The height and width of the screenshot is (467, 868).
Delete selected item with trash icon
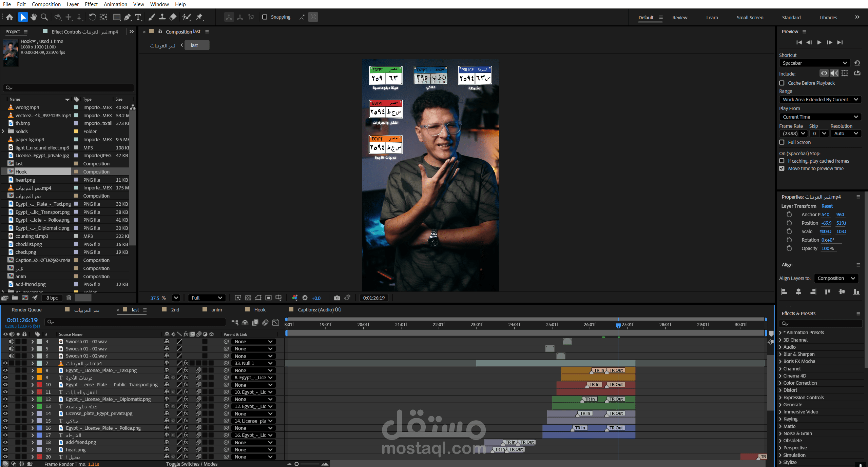69,298
